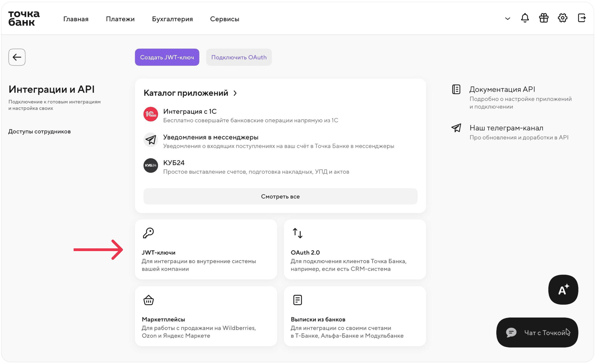
Task: Open the Выписки из банков card
Action: [355, 316]
